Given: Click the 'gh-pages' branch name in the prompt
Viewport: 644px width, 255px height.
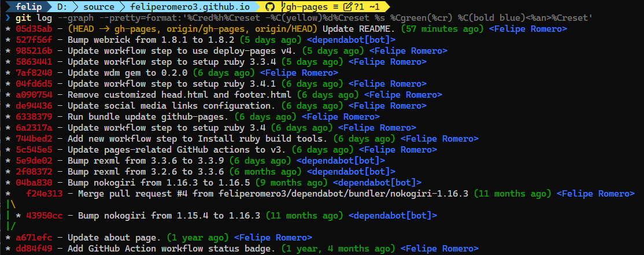Looking at the screenshot, I should (306, 6).
